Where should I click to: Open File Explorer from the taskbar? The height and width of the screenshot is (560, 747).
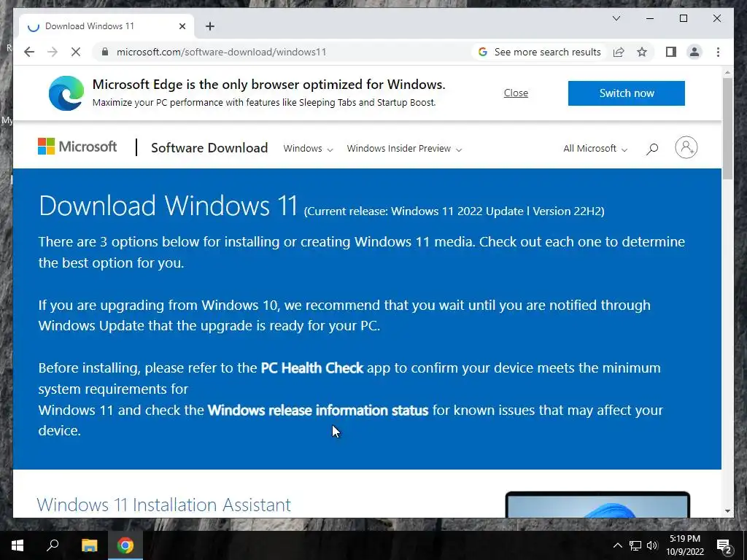89,545
